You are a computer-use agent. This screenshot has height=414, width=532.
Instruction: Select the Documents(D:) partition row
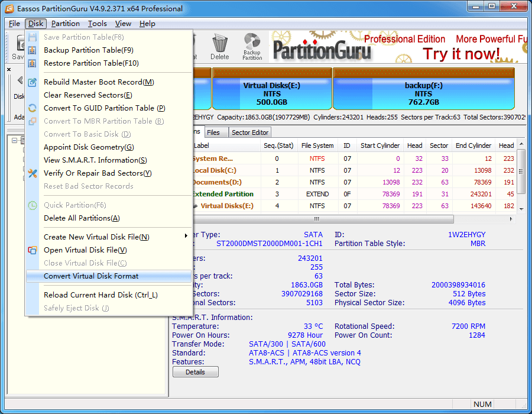tap(354, 182)
